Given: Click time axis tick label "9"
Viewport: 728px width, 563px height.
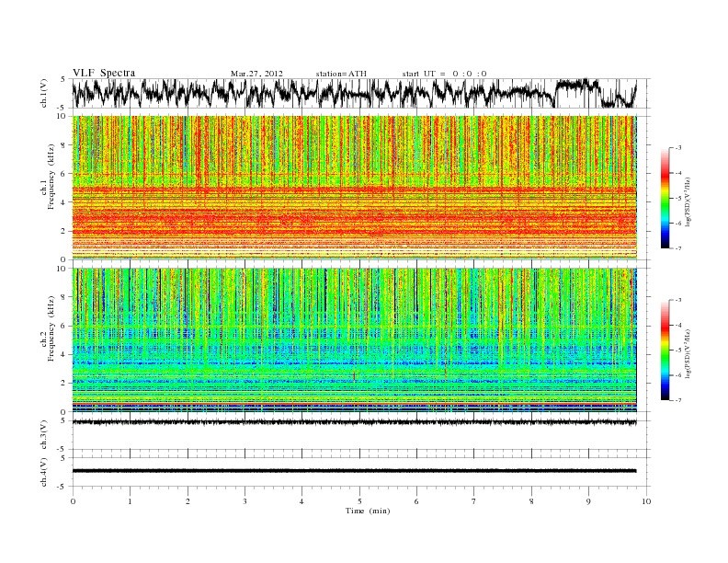Looking at the screenshot, I should pyautogui.click(x=588, y=501).
